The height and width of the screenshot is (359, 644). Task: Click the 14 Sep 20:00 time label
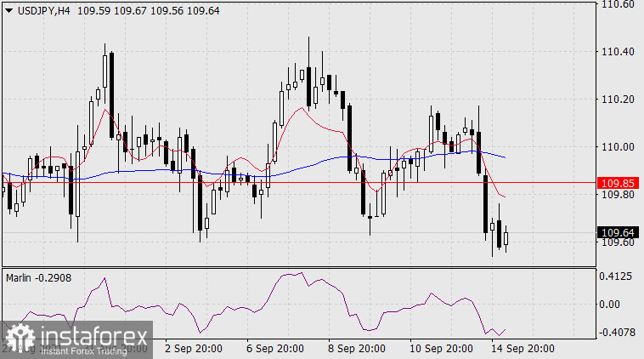[523, 349]
